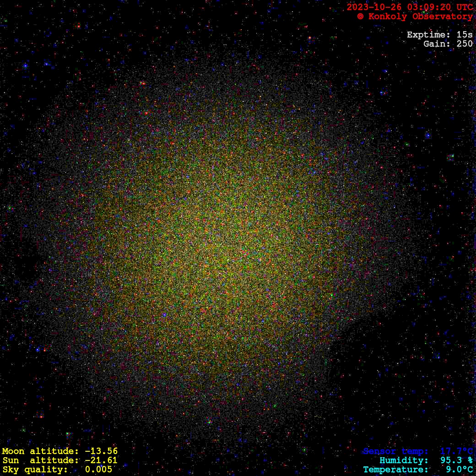Click the Sun altitude value -21.61
Viewport: 476px width, 476px height.
point(101,460)
